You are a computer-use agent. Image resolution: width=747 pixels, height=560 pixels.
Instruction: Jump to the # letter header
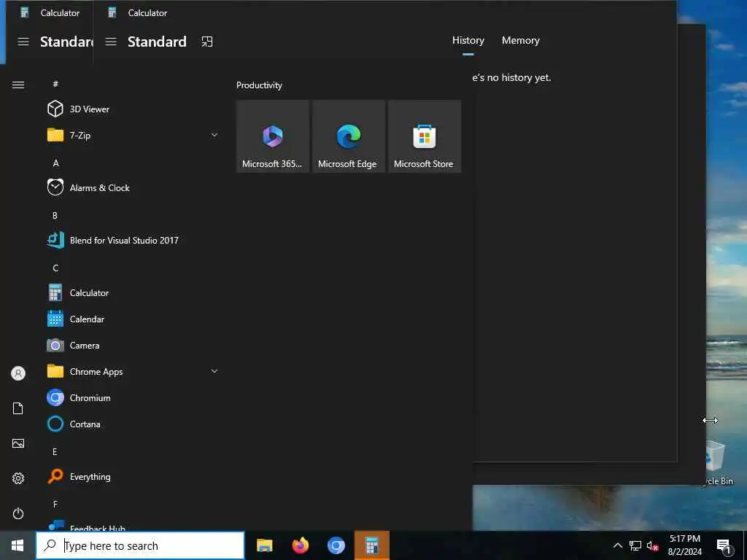tap(55, 84)
